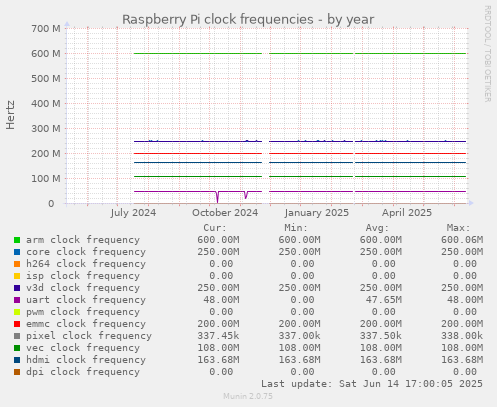
Task: Click the 'Cur:' column header
Action: [215, 228]
